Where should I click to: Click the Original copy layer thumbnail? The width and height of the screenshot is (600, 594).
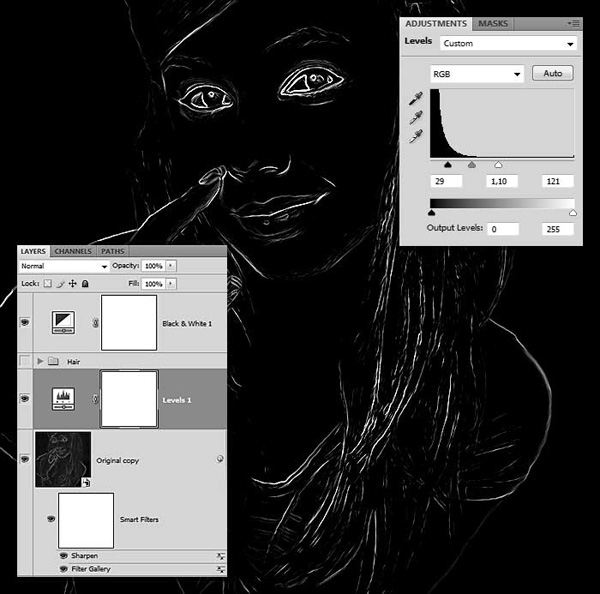point(63,459)
